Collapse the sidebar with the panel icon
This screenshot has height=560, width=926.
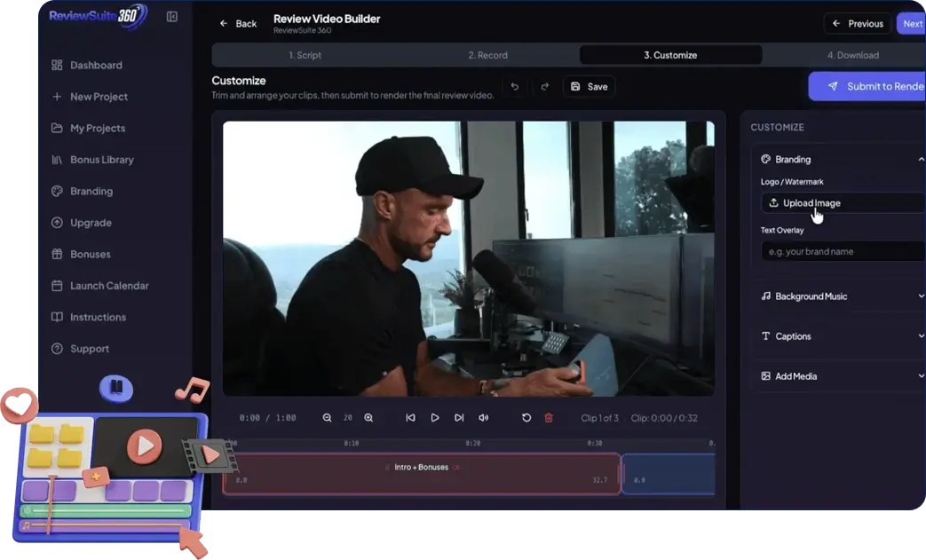point(172,17)
